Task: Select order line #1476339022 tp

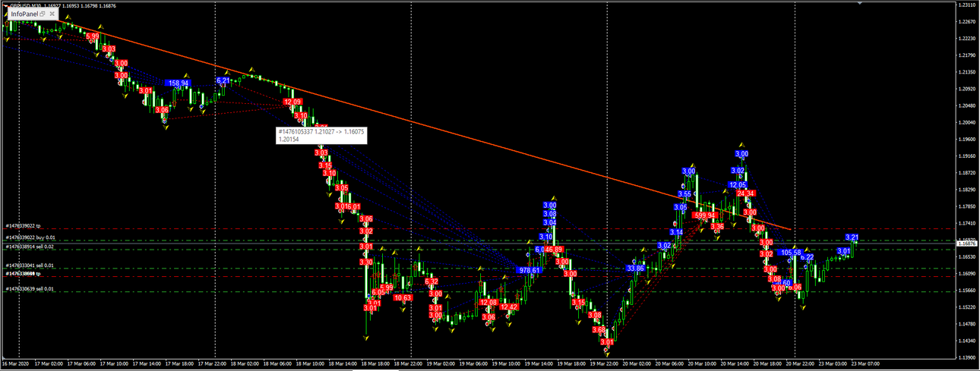Action: tap(23, 225)
